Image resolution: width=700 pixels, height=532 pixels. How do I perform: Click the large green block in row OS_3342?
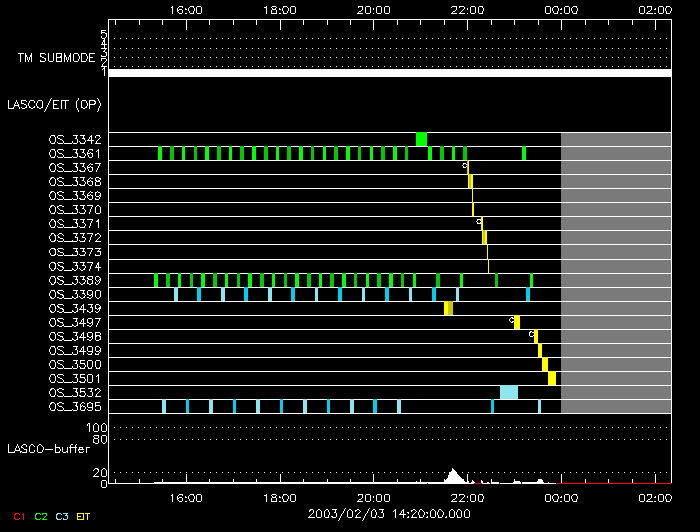[422, 139]
